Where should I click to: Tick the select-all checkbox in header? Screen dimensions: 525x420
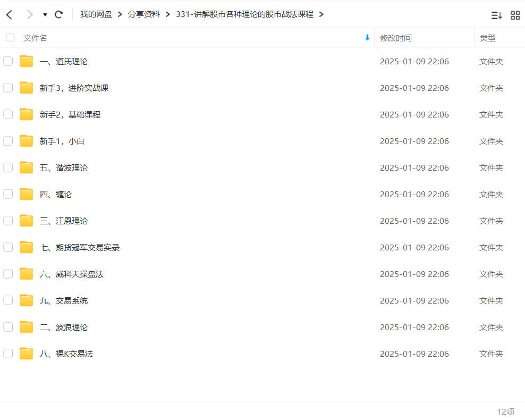(11, 37)
